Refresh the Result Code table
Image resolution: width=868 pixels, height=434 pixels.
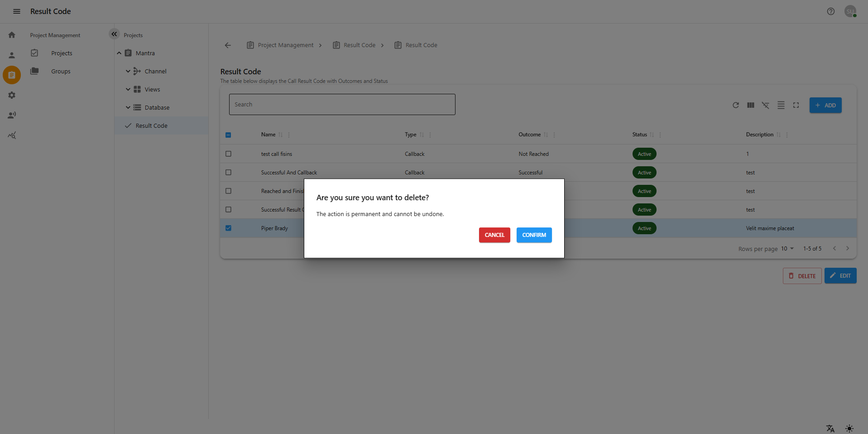(735, 105)
